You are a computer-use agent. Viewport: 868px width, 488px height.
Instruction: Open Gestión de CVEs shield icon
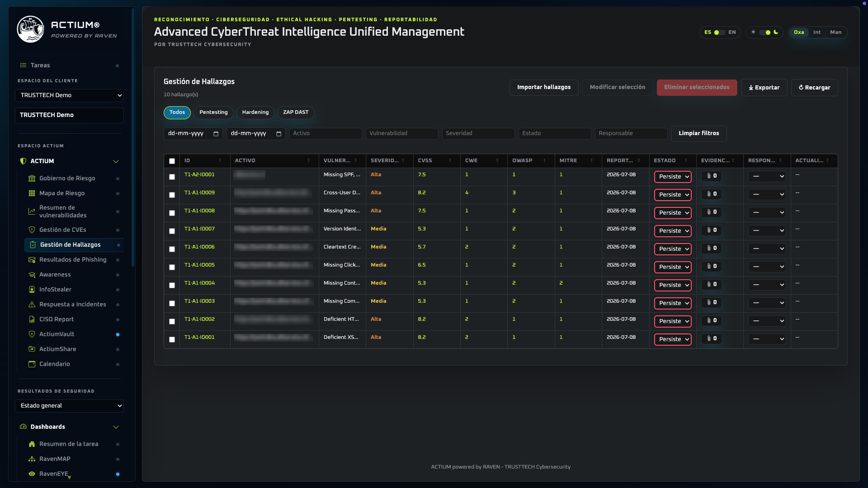(32, 230)
